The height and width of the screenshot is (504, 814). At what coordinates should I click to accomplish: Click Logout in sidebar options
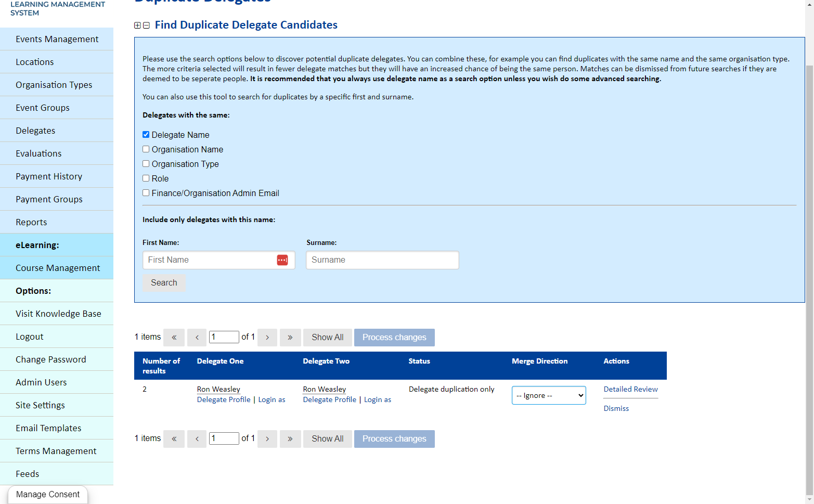(57, 337)
